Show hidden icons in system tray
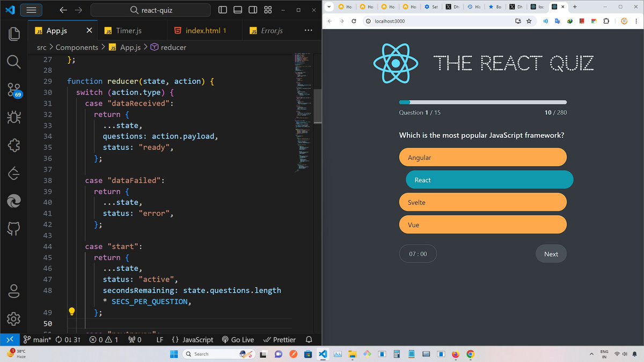This screenshot has height=362, width=644. [591, 354]
